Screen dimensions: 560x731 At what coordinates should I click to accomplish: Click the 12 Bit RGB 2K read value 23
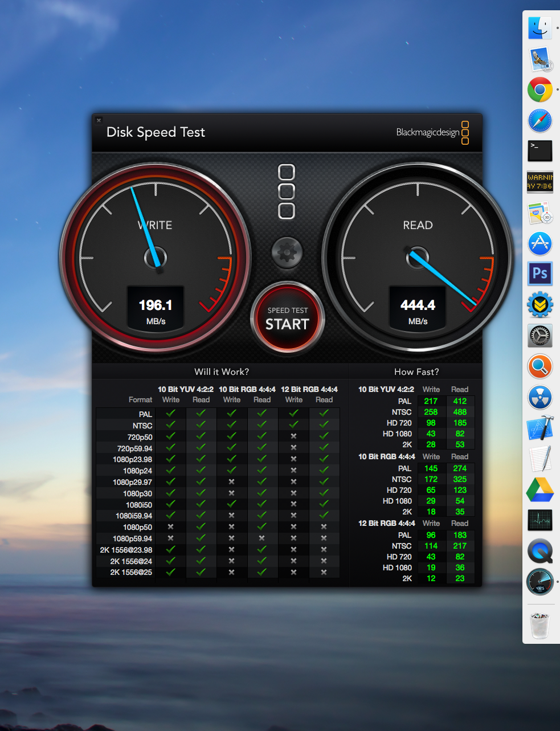point(460,578)
